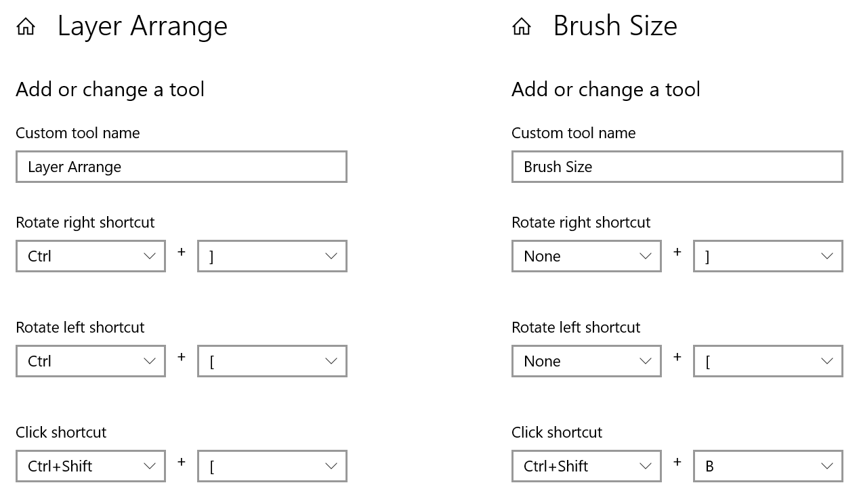
Task: Click the Brush Size custom tool name field
Action: tap(677, 167)
